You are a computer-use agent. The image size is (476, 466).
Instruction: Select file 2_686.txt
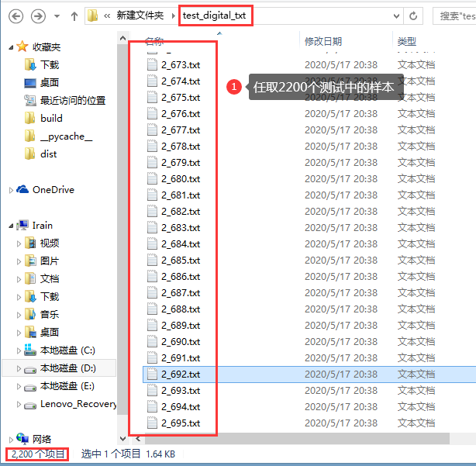181,276
